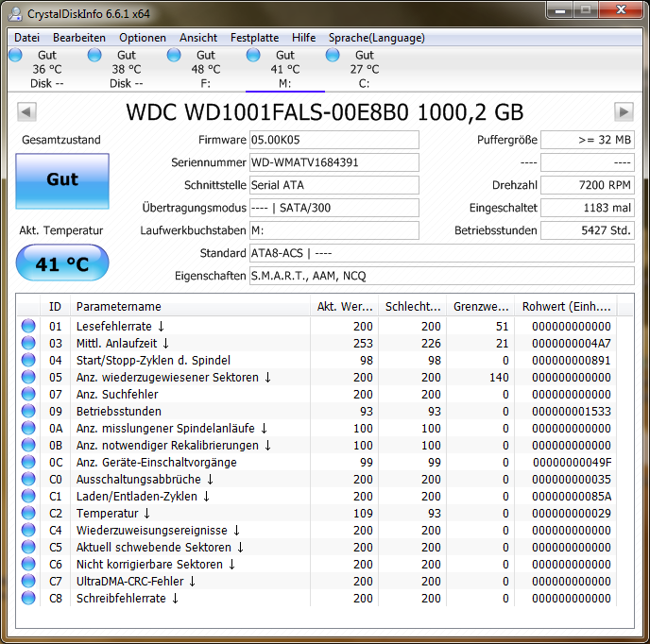
Task: Click the Akt. Wer... column header
Action: [345, 307]
